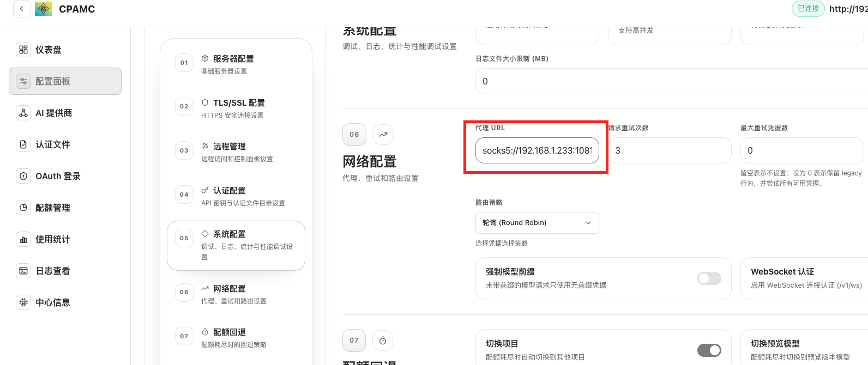Click the back chevron button beside CPAMC
Viewport: 868px width, 365px height.
click(22, 9)
